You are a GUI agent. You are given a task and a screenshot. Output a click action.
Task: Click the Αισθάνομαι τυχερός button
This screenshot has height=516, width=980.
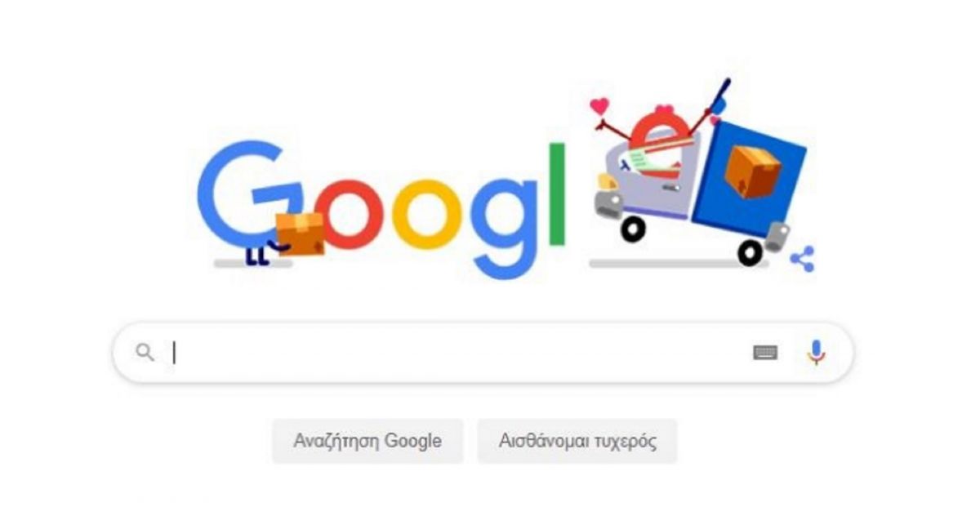(577, 442)
